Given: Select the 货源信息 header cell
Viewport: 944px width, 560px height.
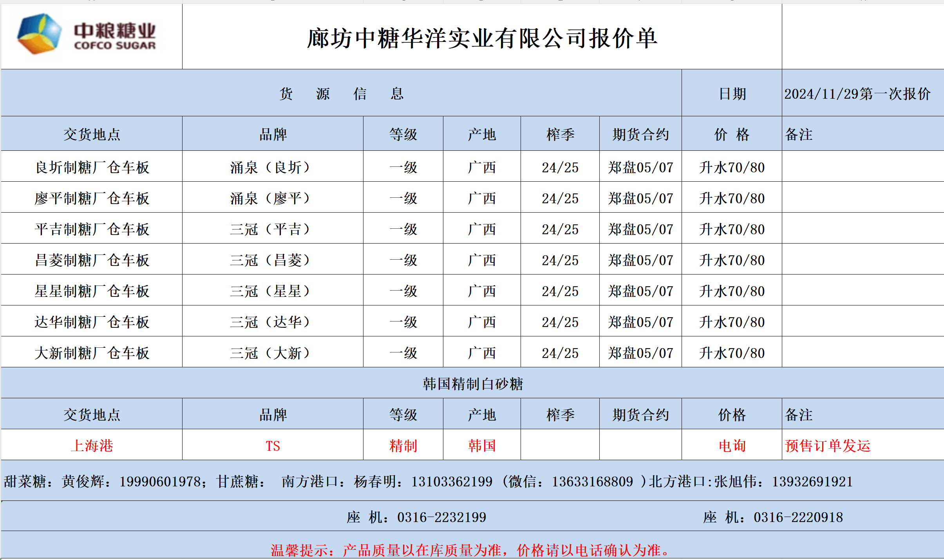Looking at the screenshot, I should tap(341, 94).
